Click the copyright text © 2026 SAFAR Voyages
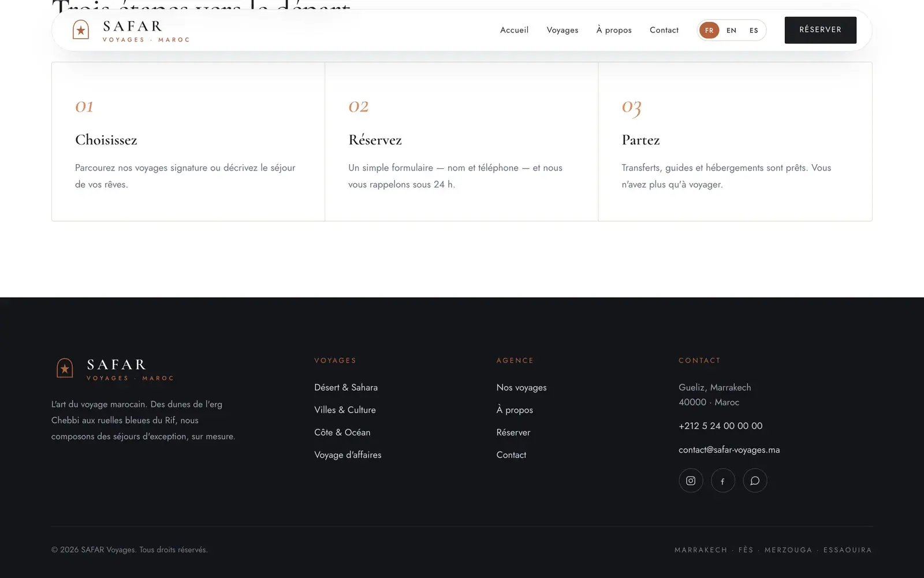924x578 pixels. (x=129, y=550)
